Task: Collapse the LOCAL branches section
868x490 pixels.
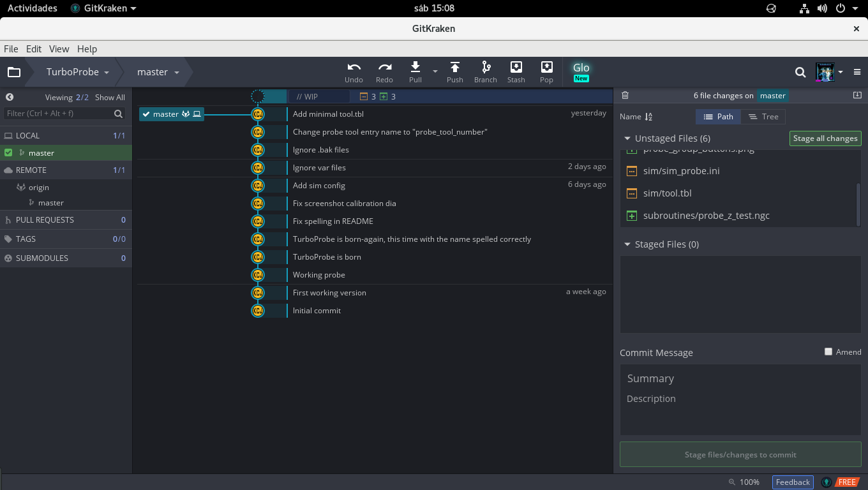Action: coord(66,135)
